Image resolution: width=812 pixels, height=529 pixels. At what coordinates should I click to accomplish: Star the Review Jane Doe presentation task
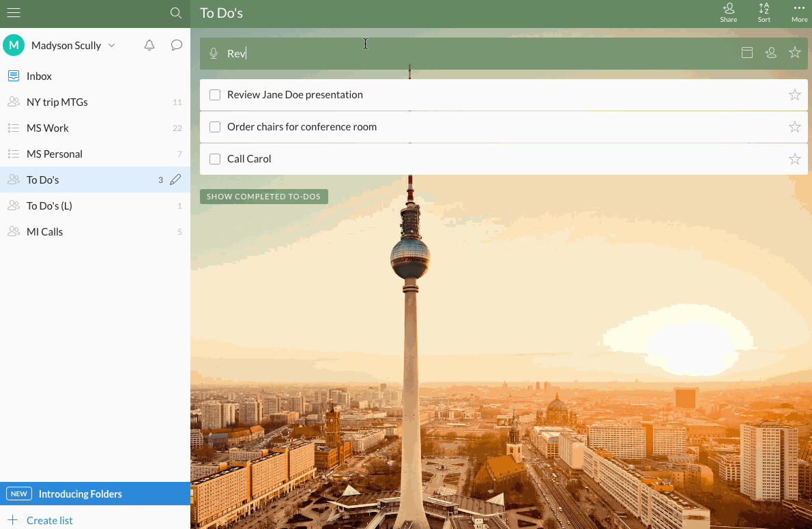point(795,95)
